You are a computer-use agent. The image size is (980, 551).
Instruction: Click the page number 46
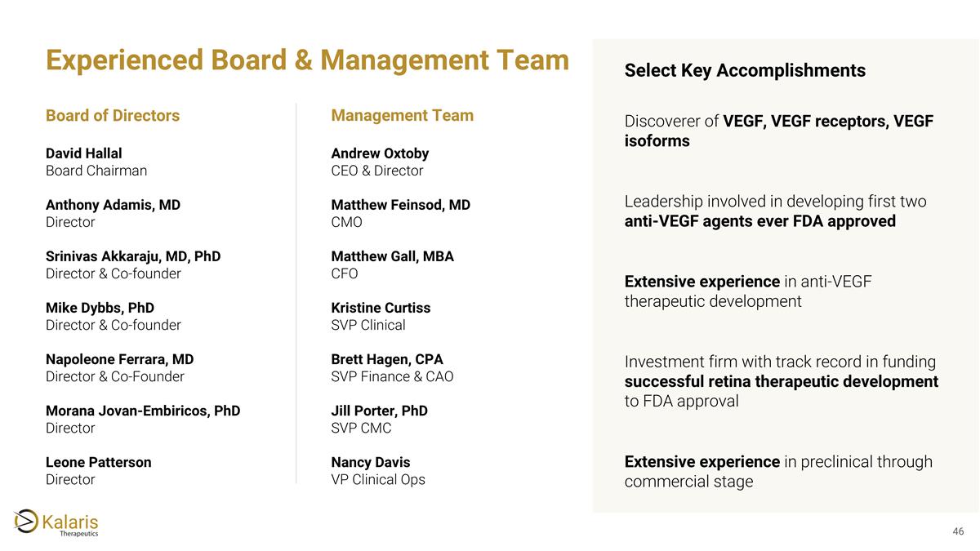tap(959, 532)
